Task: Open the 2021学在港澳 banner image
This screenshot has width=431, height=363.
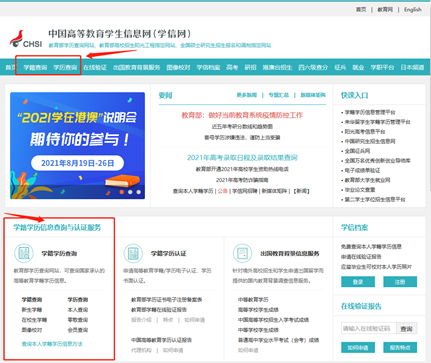Action: click(77, 146)
